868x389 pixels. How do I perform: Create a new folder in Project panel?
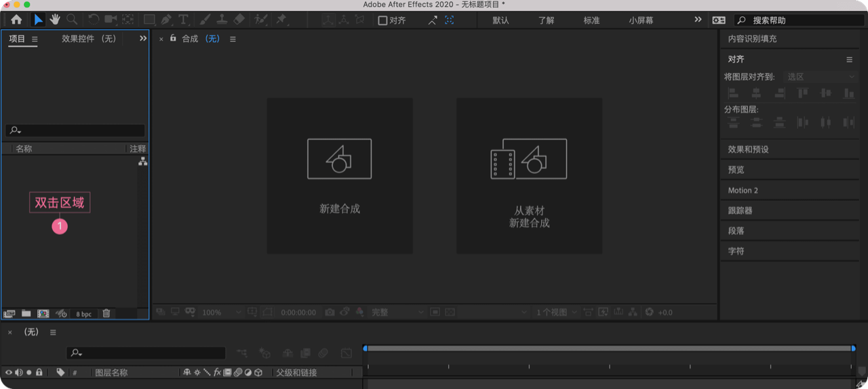(26, 314)
